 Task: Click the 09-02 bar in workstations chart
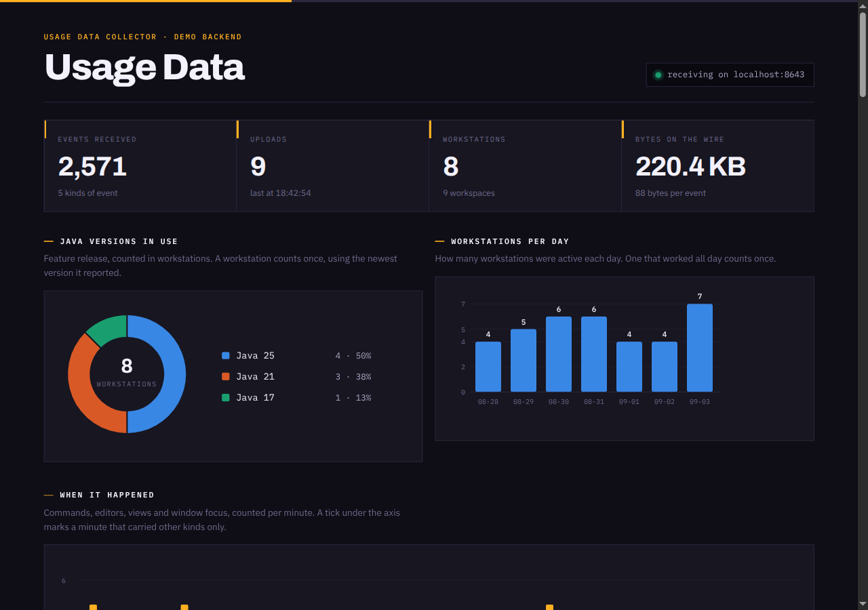[x=665, y=367]
